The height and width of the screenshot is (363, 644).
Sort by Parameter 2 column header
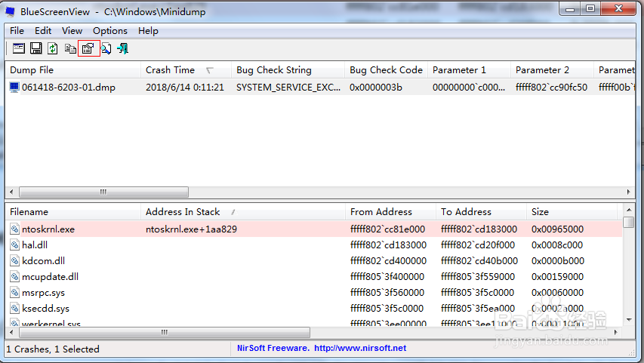552,70
